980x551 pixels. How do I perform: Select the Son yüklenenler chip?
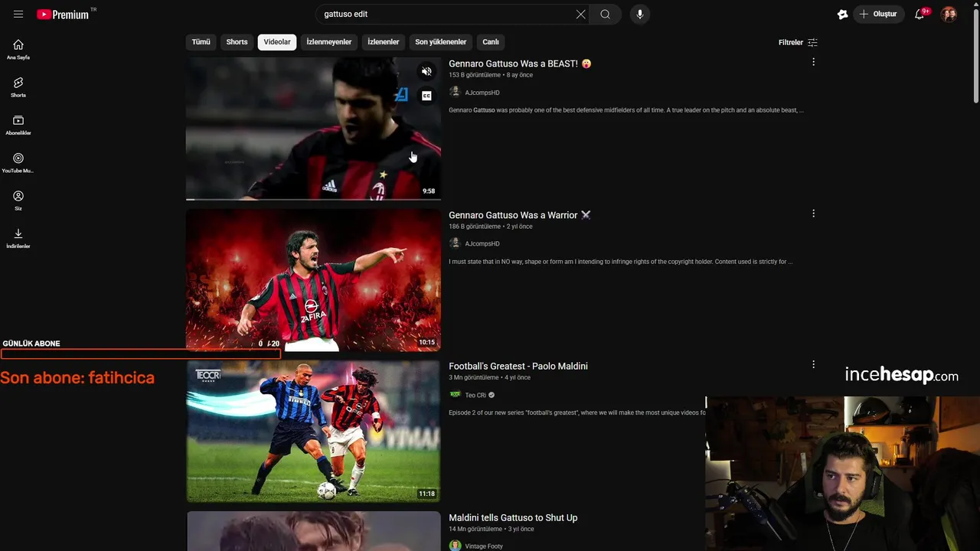(441, 42)
